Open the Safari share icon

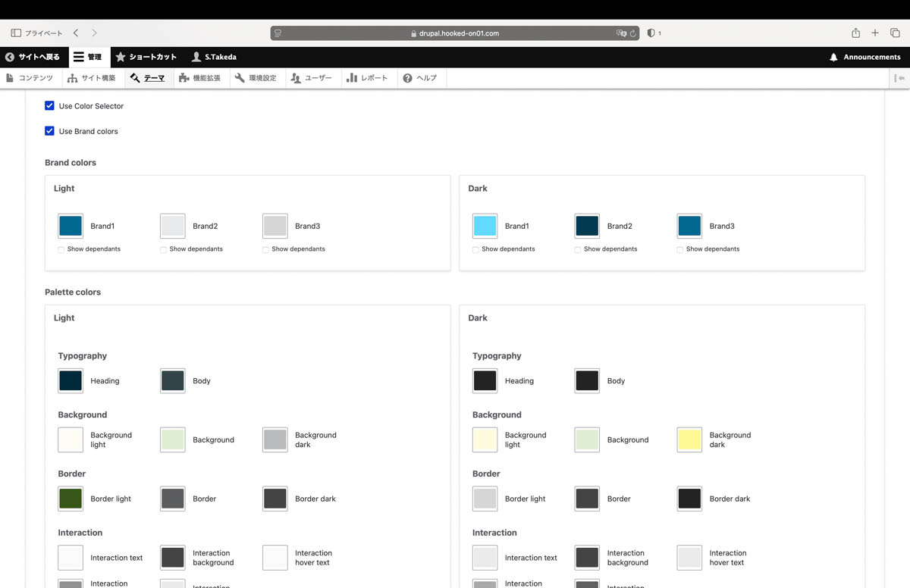pyautogui.click(x=855, y=33)
